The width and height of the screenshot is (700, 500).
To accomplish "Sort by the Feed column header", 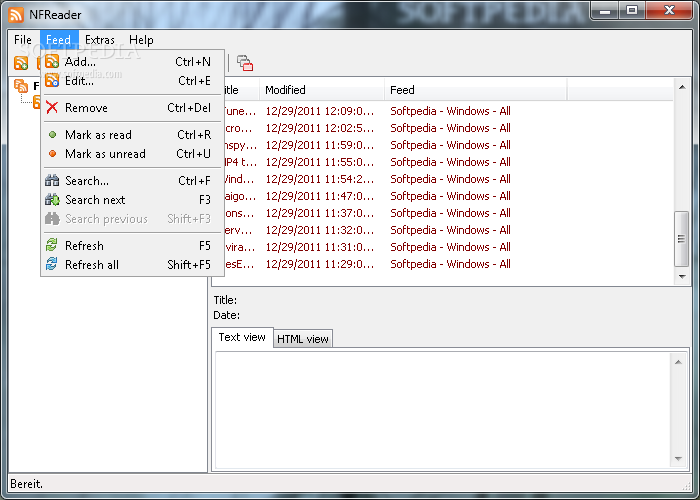I will 475,90.
